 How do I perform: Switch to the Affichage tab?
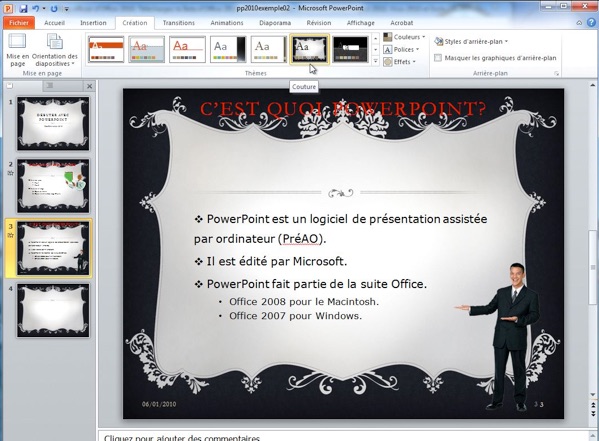[x=361, y=23]
